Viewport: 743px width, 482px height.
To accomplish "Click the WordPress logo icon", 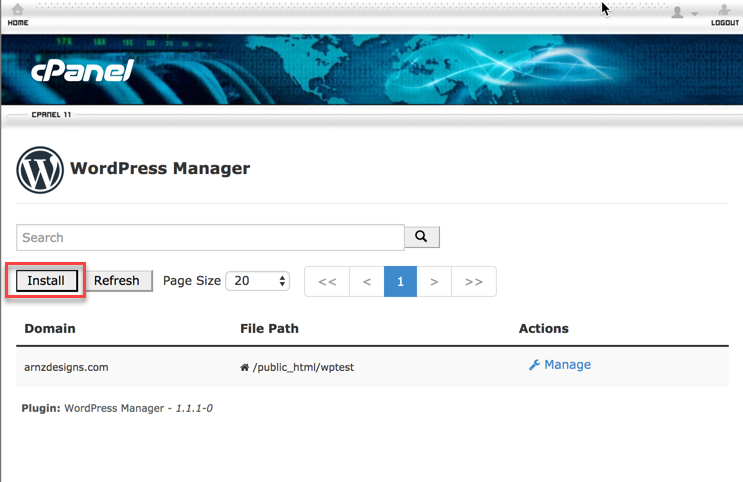I will 40,170.
